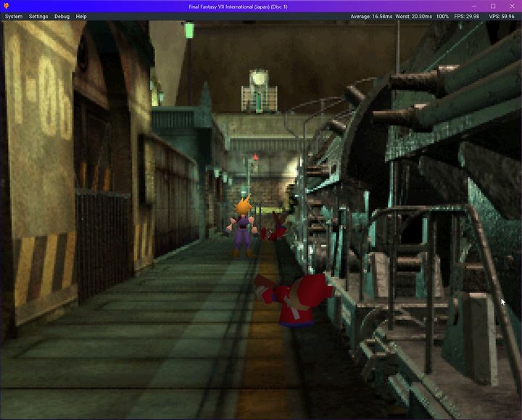Minimize the emulator window
Viewport: 522px width, 420px height.
point(474,6)
